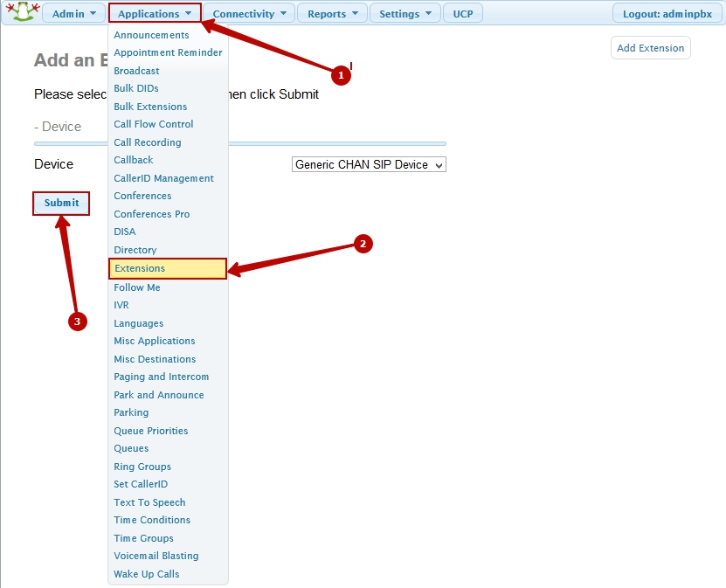
Task: Select Ring Groups menu entry
Action: point(142,467)
